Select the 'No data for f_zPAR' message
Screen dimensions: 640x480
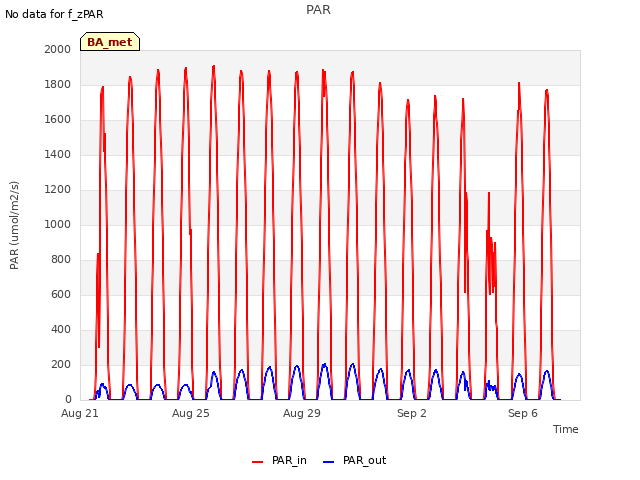coord(54,14)
